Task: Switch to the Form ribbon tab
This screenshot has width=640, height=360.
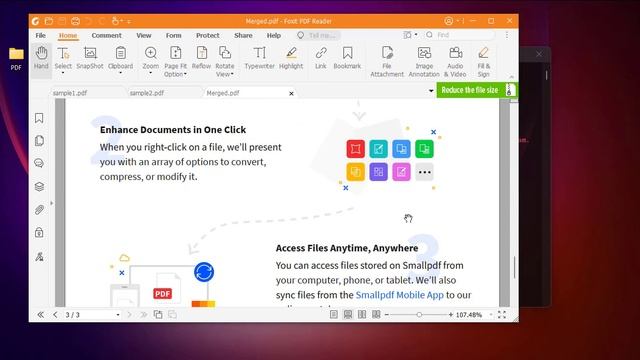Action: 173,36
